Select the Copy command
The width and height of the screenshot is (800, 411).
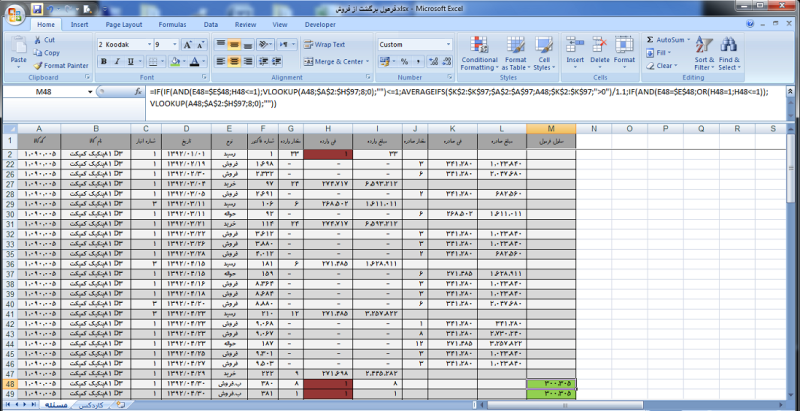pyautogui.click(x=46, y=53)
